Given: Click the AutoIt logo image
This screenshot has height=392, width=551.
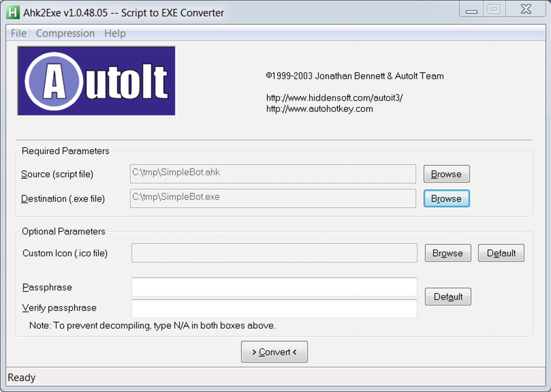Looking at the screenshot, I should pos(96,81).
